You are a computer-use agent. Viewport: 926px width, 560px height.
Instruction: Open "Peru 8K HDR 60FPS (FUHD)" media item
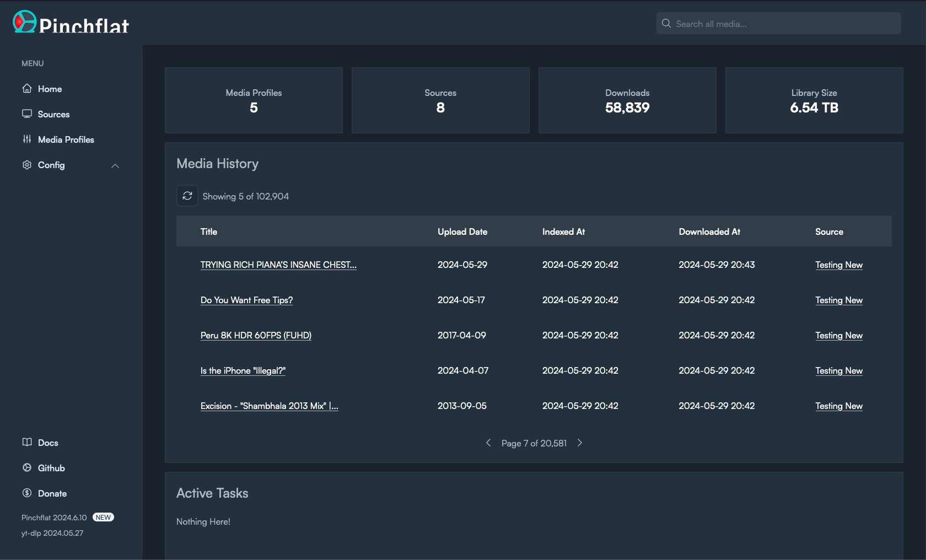pos(255,335)
